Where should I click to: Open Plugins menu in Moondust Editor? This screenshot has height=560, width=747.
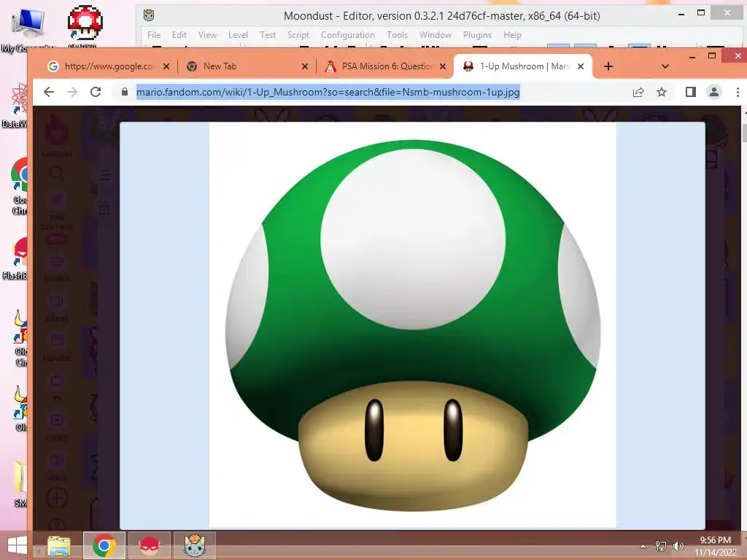[477, 35]
